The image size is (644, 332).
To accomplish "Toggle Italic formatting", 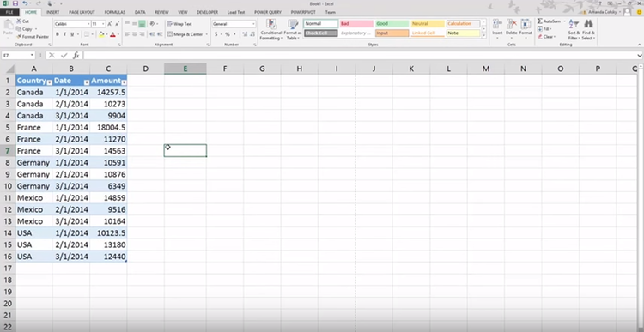I will 64,34.
